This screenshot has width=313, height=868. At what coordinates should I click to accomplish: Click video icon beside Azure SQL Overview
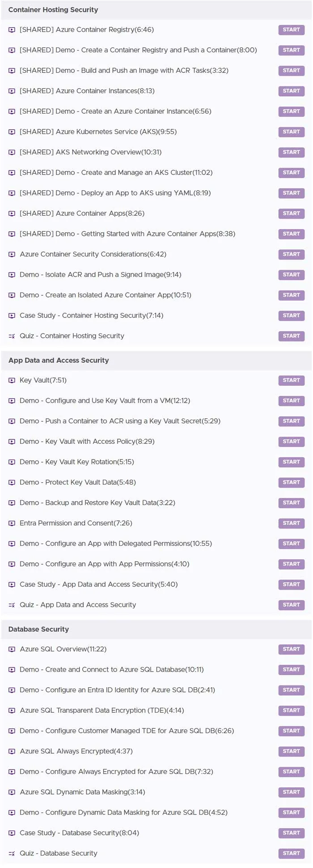pyautogui.click(x=12, y=649)
